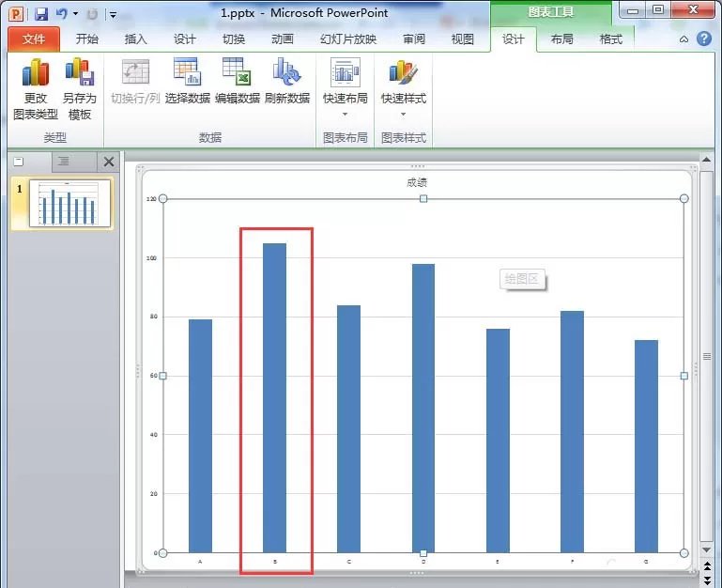This screenshot has width=722, height=588.
Task: Click the left-middle plot area handle
Action: pos(162,376)
